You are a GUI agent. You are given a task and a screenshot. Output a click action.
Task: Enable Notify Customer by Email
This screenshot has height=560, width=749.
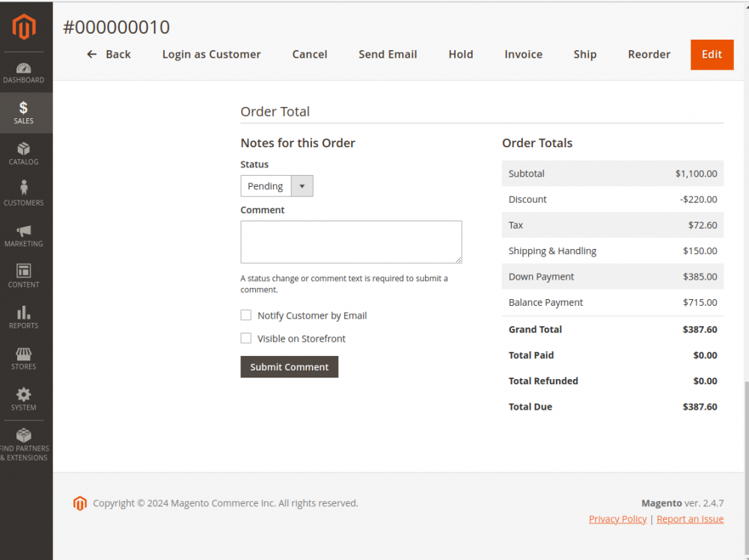(x=245, y=315)
